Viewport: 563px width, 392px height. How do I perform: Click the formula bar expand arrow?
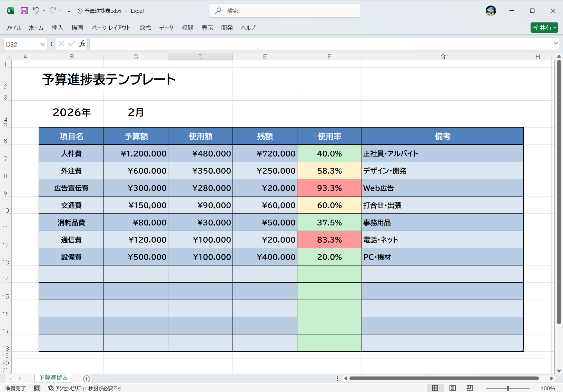(556, 44)
